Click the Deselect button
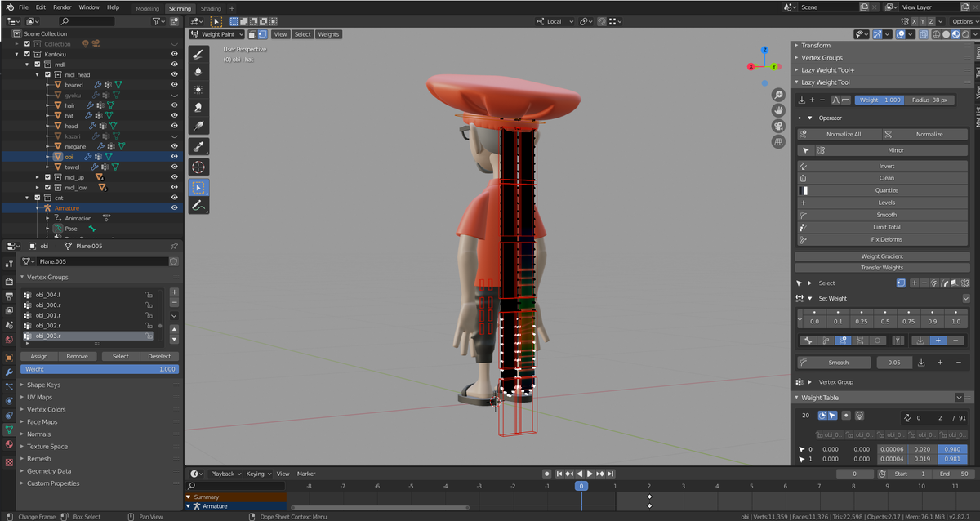The width and height of the screenshot is (980, 521). (x=159, y=357)
